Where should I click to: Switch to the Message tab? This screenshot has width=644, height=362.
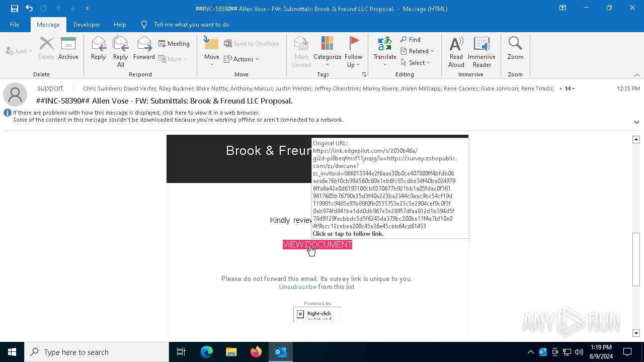pos(48,25)
